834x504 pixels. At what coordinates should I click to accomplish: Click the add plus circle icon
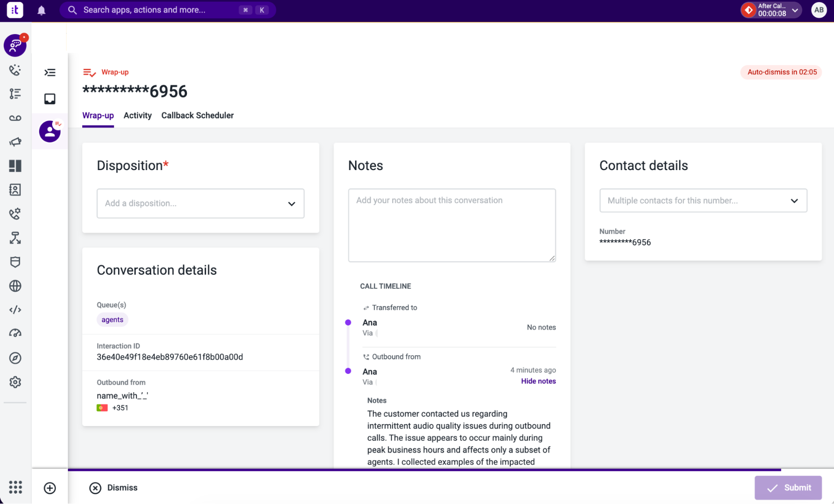click(x=50, y=488)
